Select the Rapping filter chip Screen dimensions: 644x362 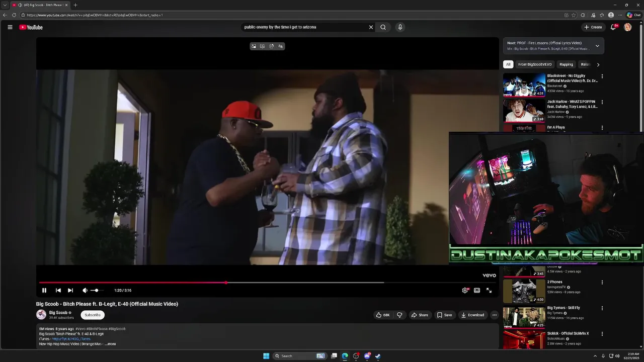tap(566, 64)
